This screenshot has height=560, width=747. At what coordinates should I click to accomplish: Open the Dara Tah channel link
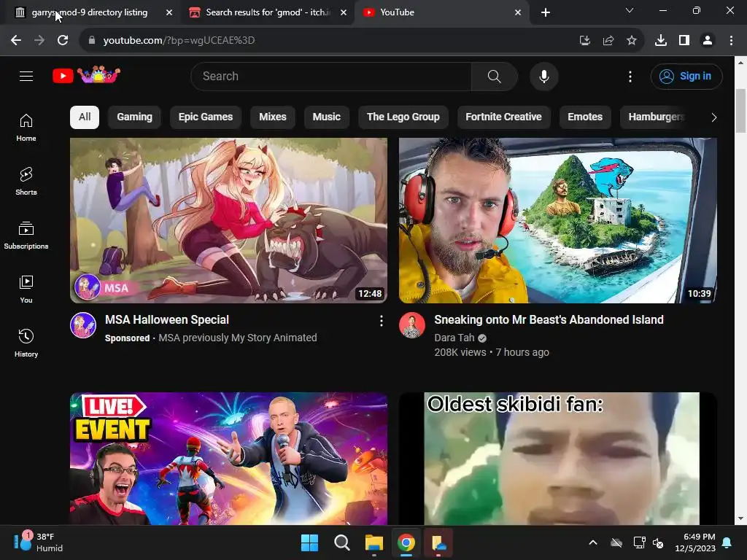pos(454,338)
